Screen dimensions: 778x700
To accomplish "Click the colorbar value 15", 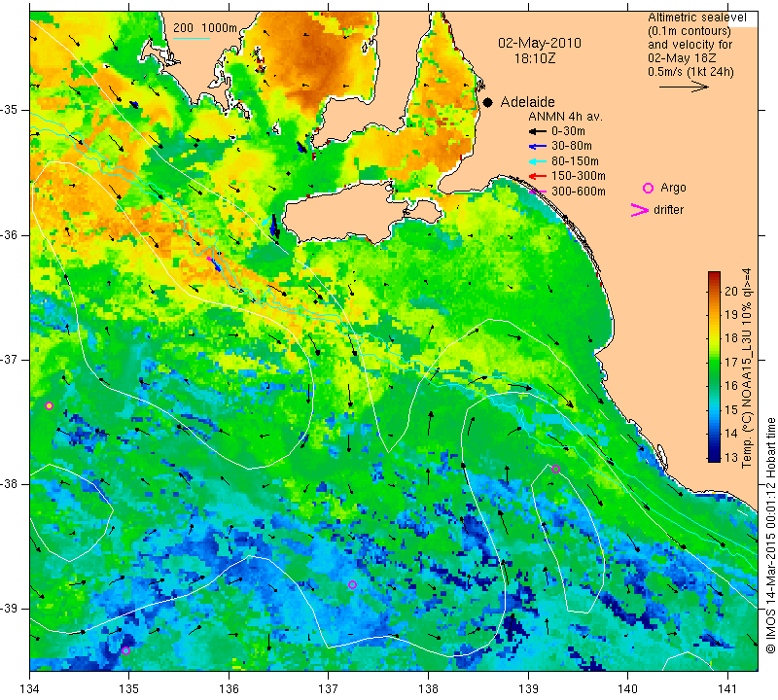I will coord(731,409).
